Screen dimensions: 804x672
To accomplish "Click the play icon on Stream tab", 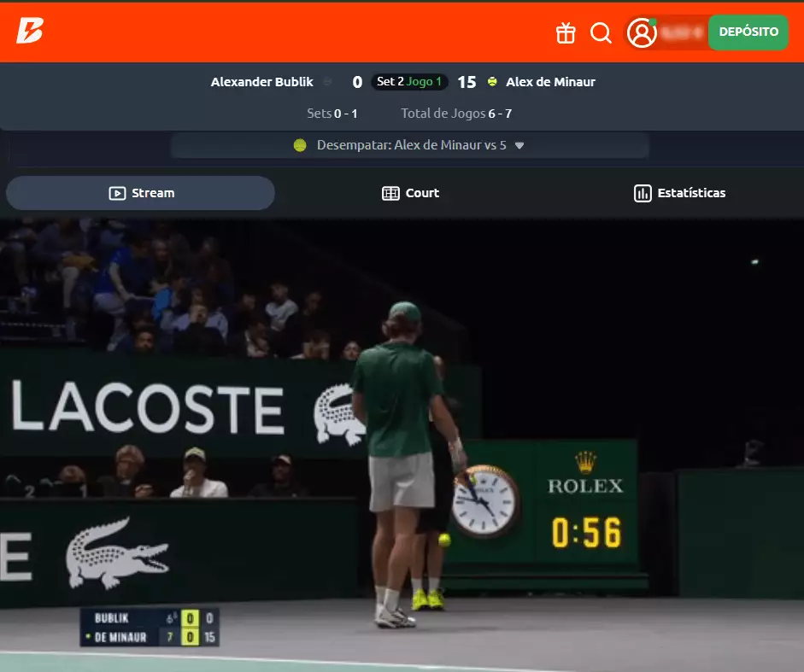I will 117,193.
